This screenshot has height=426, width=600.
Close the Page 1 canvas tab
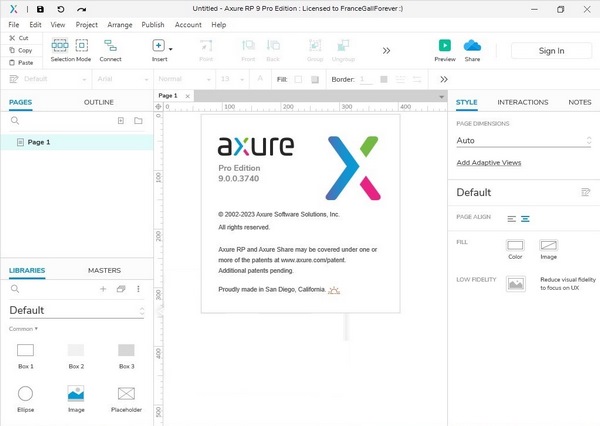[188, 96]
